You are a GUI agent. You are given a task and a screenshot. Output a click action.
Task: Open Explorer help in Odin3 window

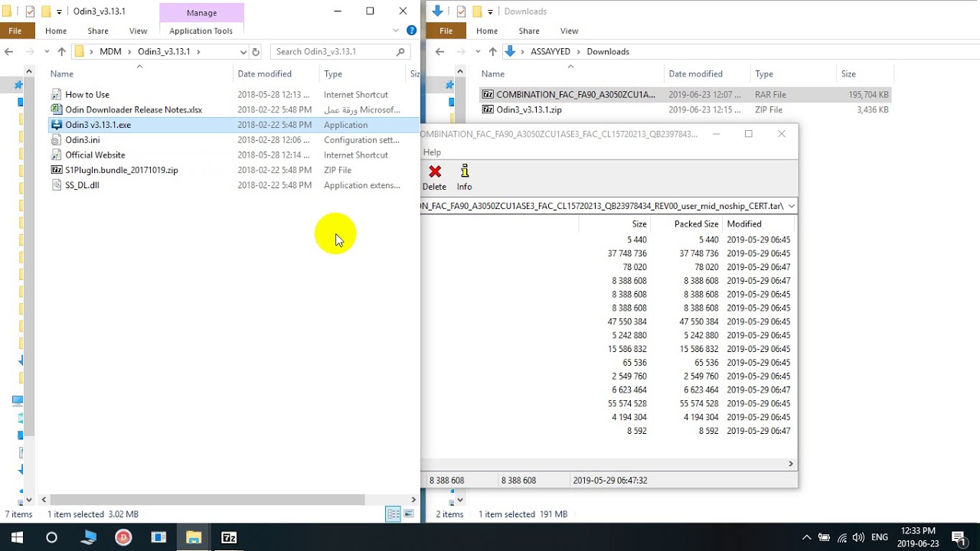(x=411, y=31)
